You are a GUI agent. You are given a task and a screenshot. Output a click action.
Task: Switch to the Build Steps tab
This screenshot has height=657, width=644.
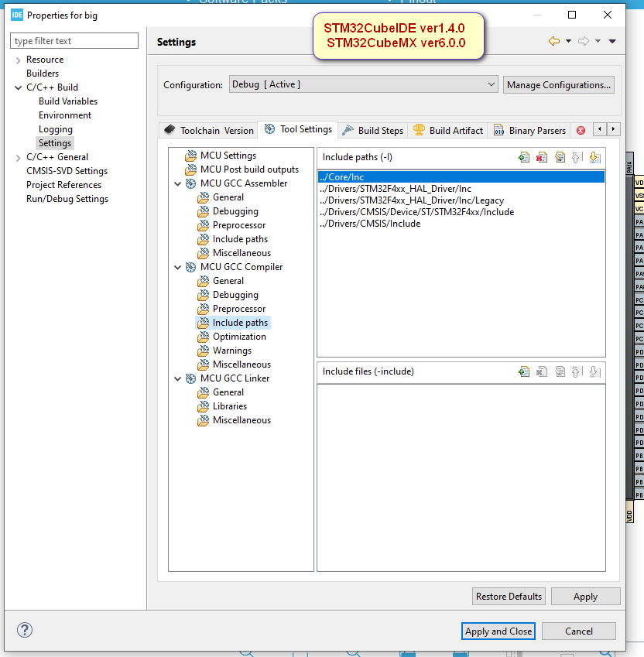click(x=372, y=130)
